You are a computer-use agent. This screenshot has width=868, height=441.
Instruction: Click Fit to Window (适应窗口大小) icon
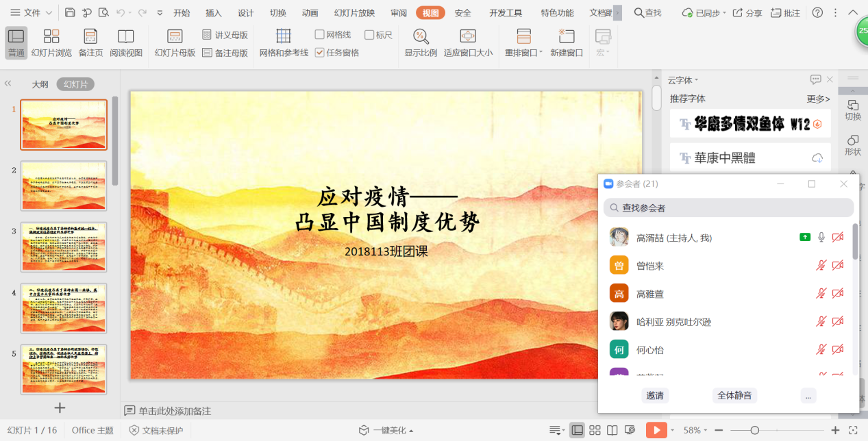(x=468, y=37)
